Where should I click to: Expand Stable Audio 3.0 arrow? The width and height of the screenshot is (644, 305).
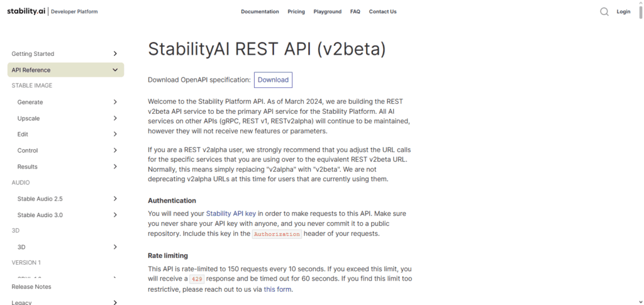[x=115, y=215]
